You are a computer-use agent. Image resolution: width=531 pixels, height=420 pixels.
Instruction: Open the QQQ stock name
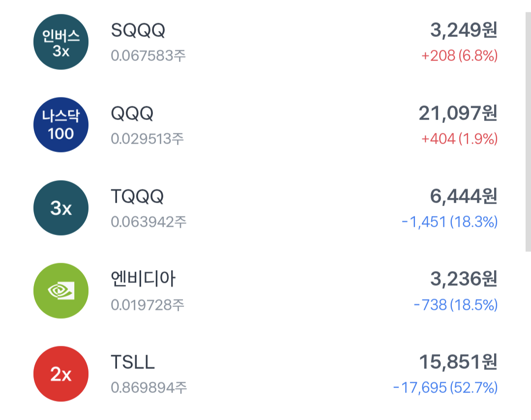point(132,114)
